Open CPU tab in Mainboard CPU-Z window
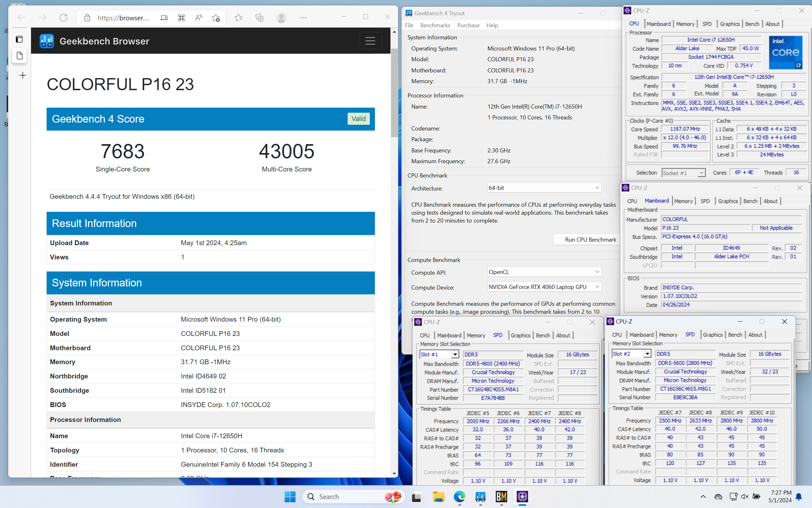The image size is (812, 508). pos(632,201)
